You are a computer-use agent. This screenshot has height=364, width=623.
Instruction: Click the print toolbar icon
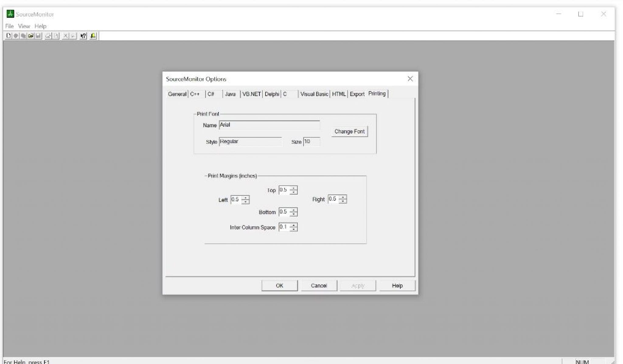(48, 36)
